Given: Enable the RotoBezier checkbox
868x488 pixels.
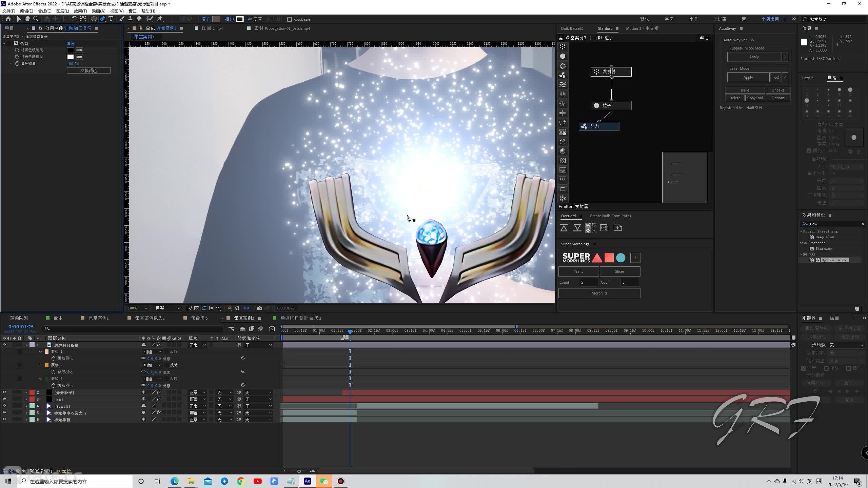Looking at the screenshot, I should (x=290, y=19).
